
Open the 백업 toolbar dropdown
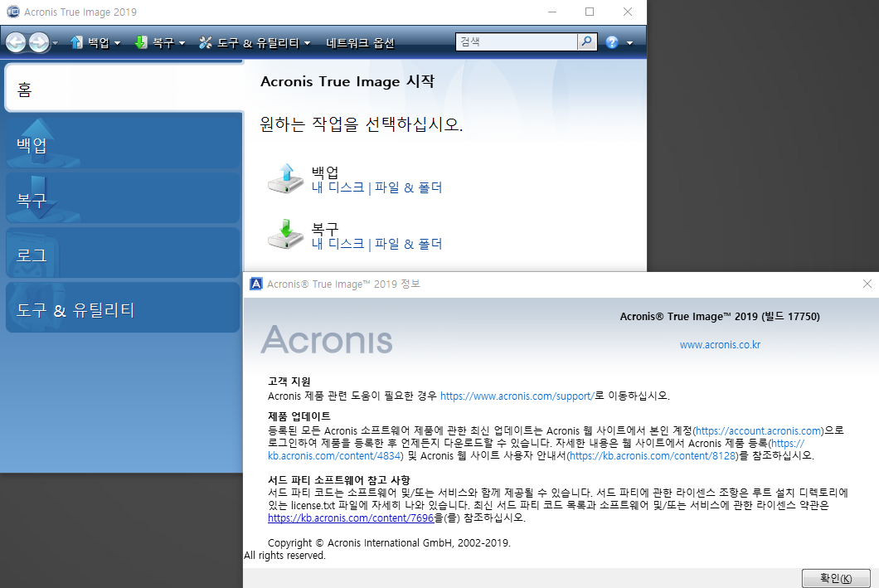[117, 43]
